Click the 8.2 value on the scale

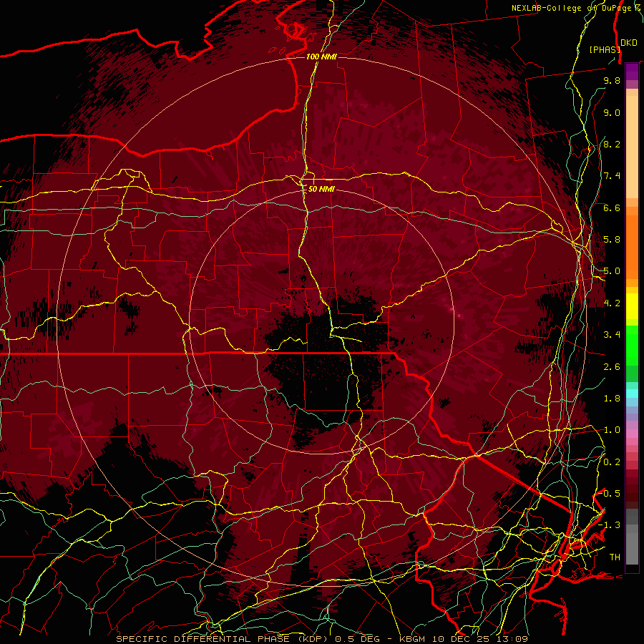coord(612,144)
